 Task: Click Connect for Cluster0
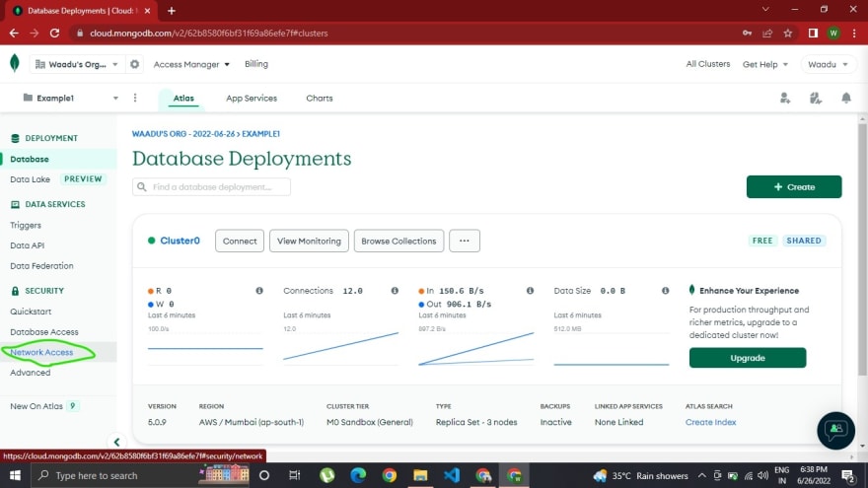(x=240, y=241)
